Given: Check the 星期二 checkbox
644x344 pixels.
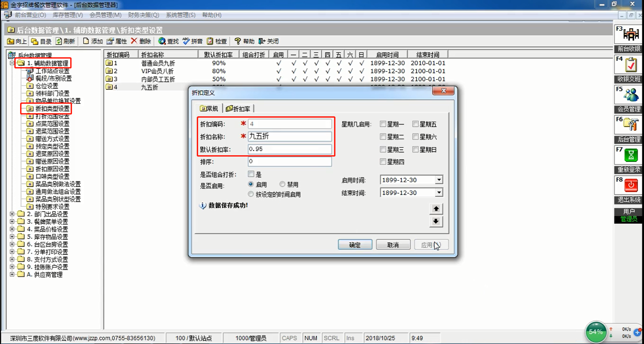Looking at the screenshot, I should (x=383, y=137).
